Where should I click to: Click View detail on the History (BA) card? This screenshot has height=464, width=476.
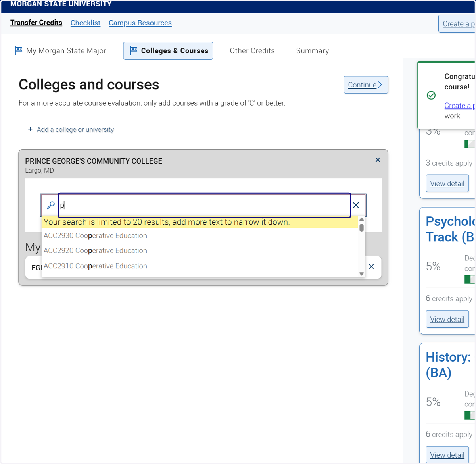(x=447, y=455)
